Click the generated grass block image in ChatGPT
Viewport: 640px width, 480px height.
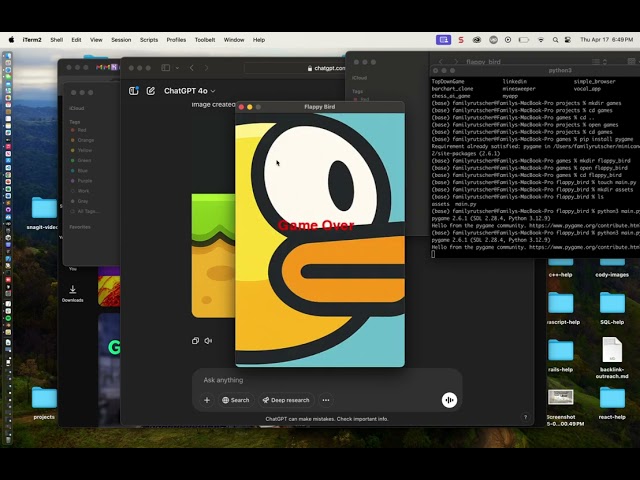[x=213, y=256]
